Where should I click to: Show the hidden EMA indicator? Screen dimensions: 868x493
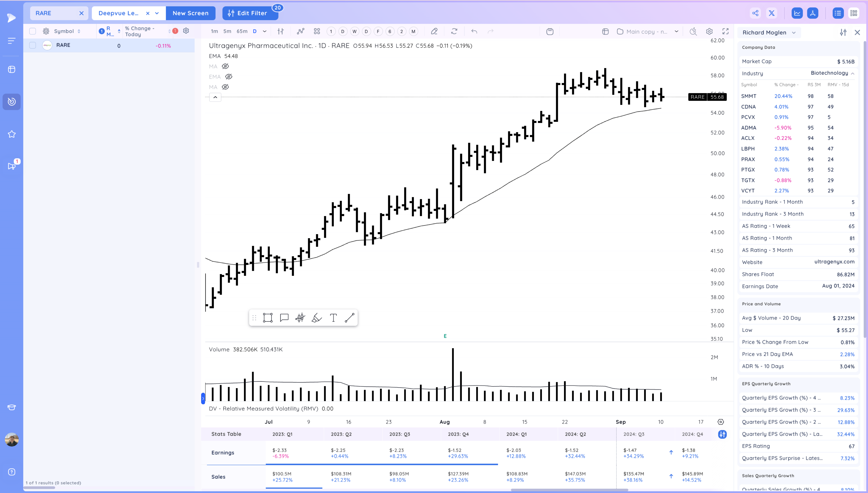point(229,77)
